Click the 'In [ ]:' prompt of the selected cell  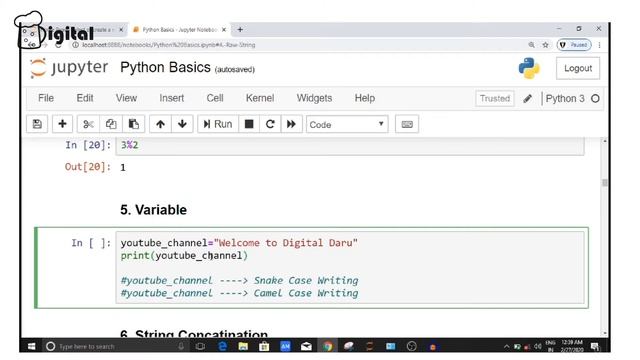click(91, 243)
